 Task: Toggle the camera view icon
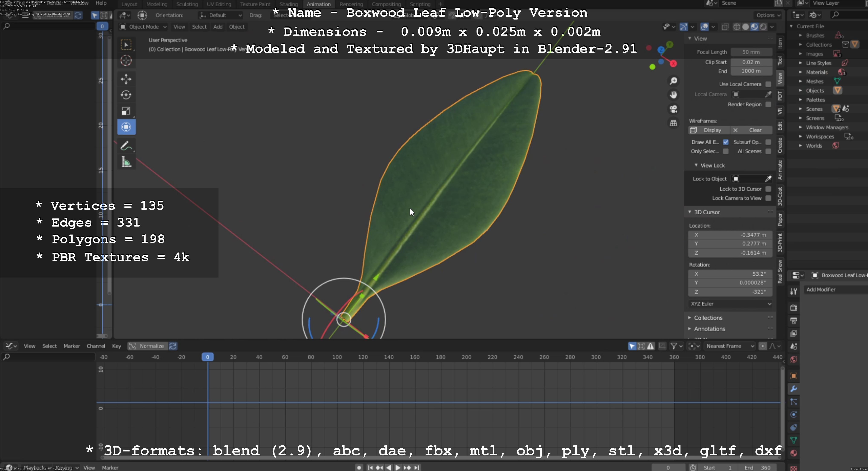674,109
